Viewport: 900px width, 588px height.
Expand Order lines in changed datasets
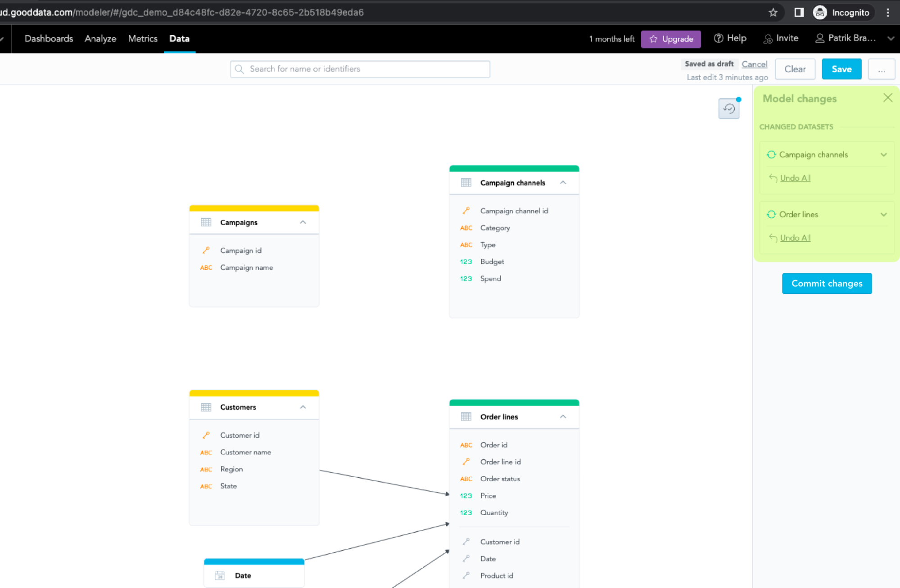coord(883,214)
